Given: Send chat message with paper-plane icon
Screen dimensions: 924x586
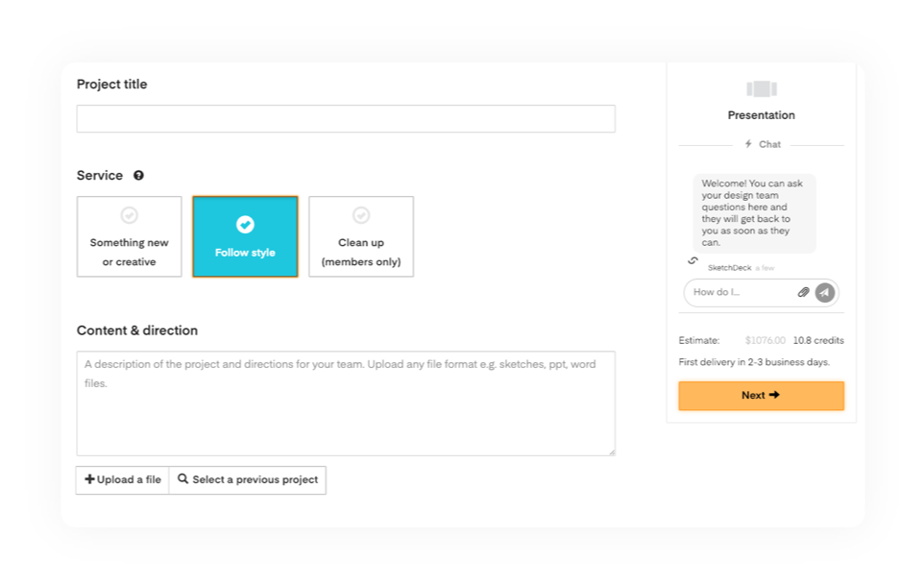Looking at the screenshot, I should pyautogui.click(x=825, y=292).
